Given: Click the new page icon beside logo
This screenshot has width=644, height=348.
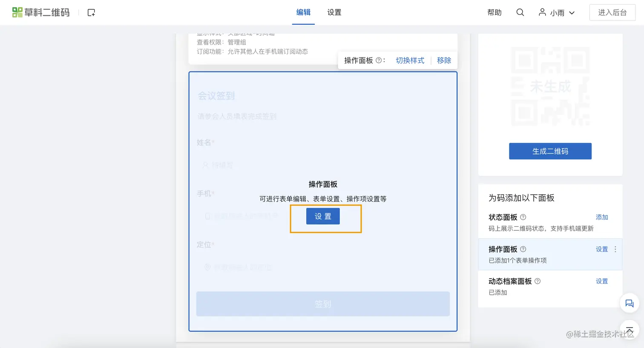Looking at the screenshot, I should [x=91, y=13].
